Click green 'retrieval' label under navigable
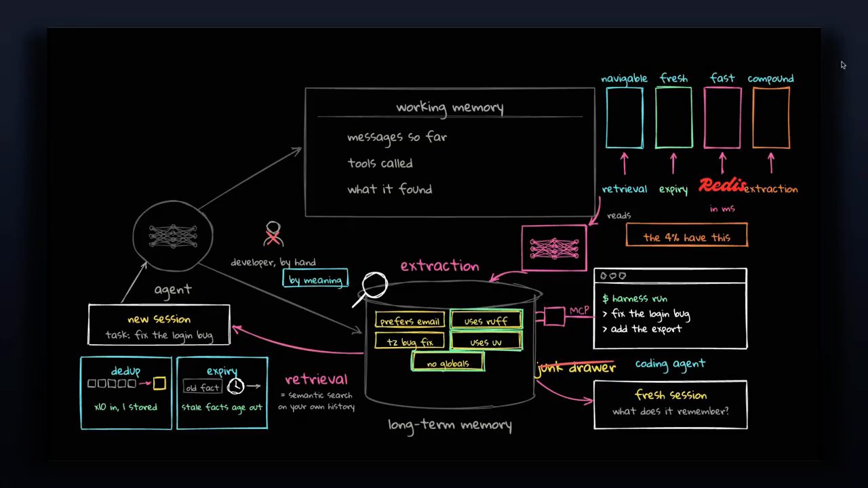Image resolution: width=868 pixels, height=488 pixels. pyautogui.click(x=625, y=189)
